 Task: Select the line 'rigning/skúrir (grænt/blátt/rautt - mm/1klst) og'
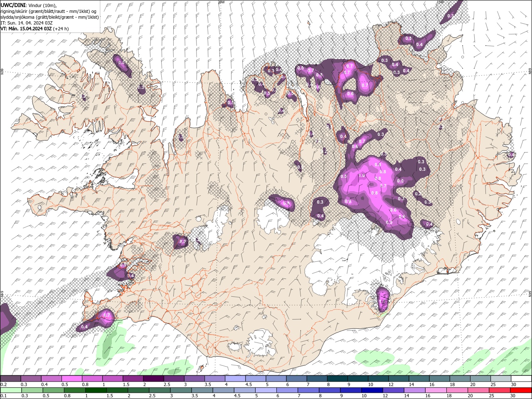pyautogui.click(x=48, y=11)
